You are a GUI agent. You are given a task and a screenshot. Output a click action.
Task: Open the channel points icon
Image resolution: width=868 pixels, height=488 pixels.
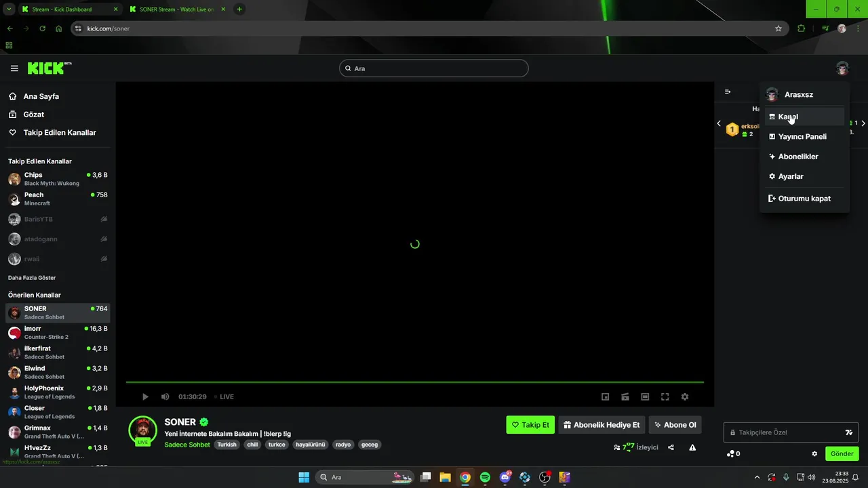click(733, 453)
